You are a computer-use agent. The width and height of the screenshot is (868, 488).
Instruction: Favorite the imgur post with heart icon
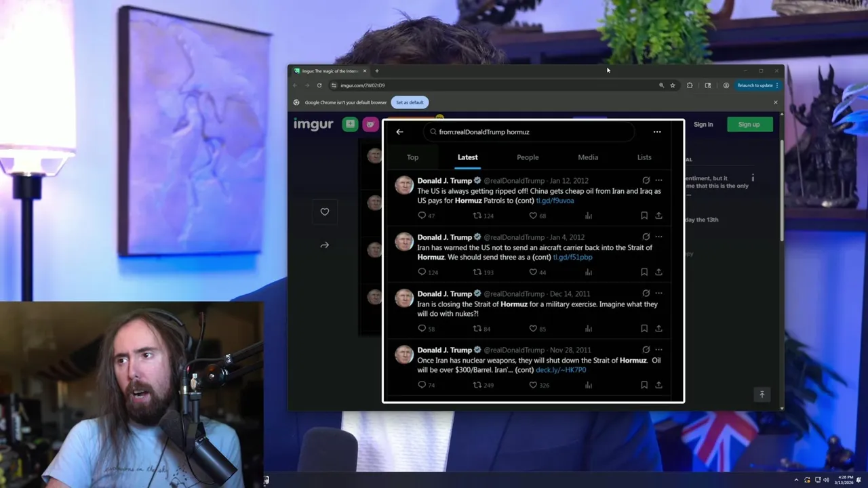coord(325,212)
